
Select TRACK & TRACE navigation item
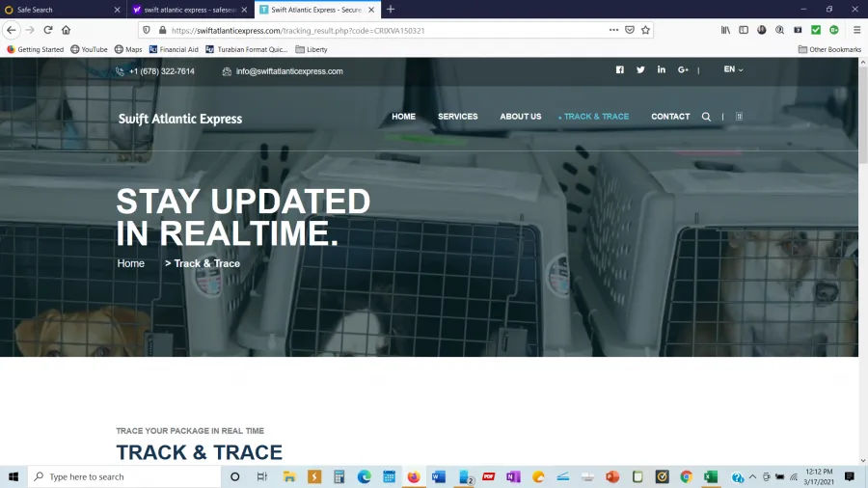[596, 116]
